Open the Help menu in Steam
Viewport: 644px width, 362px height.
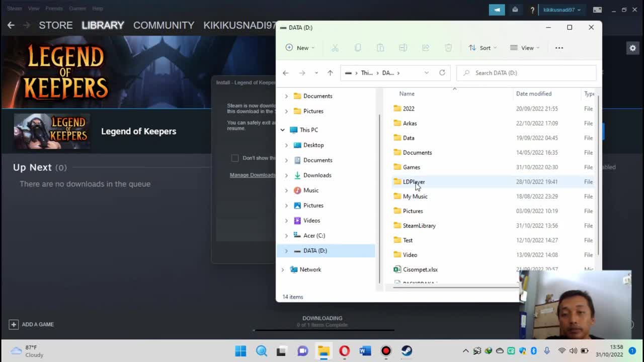[98, 9]
